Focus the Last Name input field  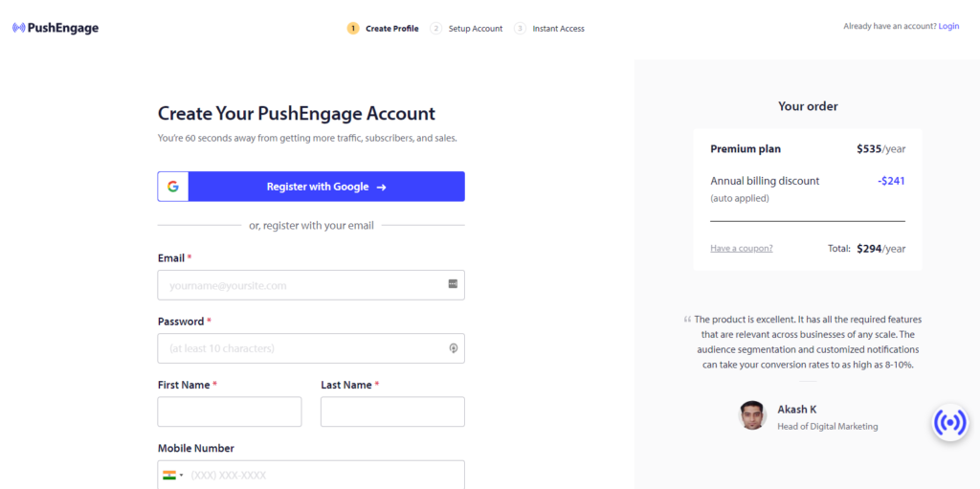coord(392,411)
